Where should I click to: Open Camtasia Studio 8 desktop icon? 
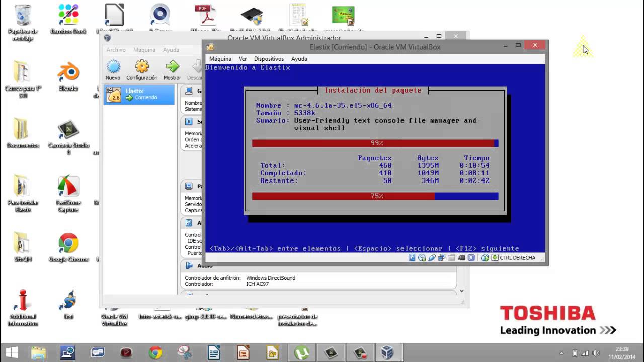click(68, 137)
